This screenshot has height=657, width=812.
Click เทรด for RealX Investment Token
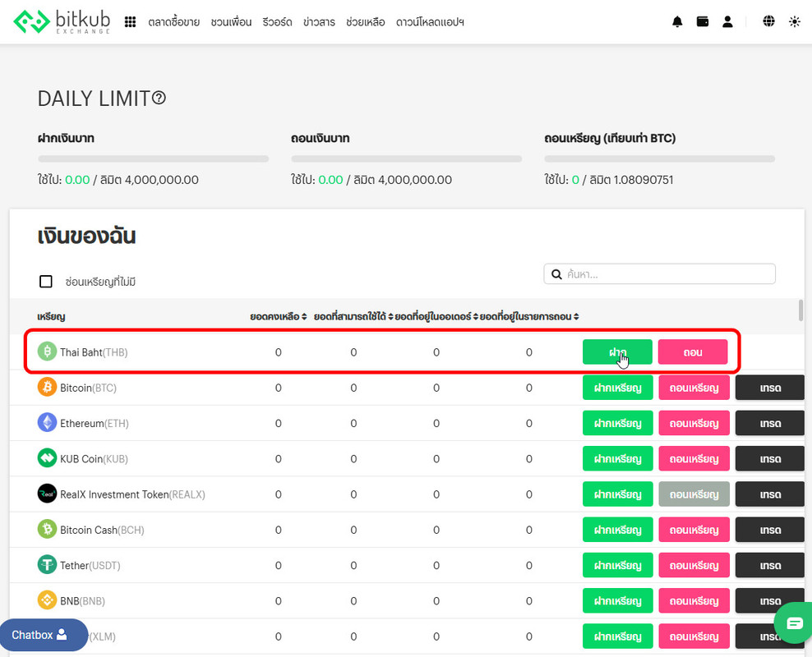[770, 494]
